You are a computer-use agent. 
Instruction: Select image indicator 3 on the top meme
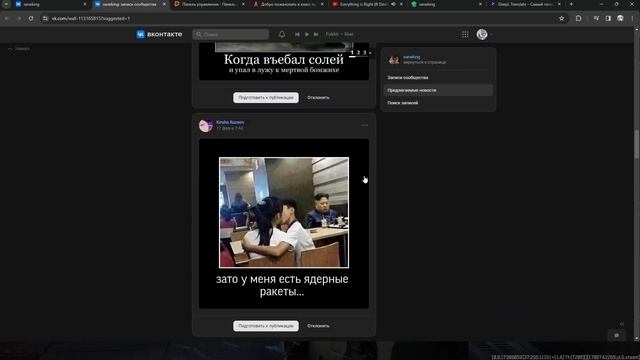(365, 53)
